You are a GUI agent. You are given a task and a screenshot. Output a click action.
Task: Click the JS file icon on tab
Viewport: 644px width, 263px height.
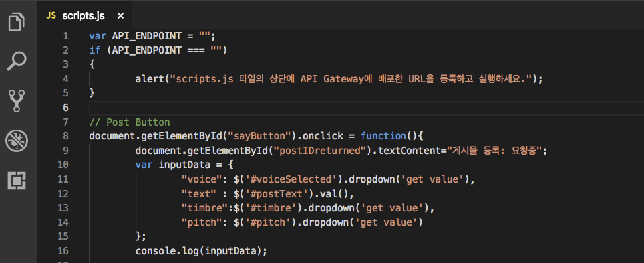51,15
